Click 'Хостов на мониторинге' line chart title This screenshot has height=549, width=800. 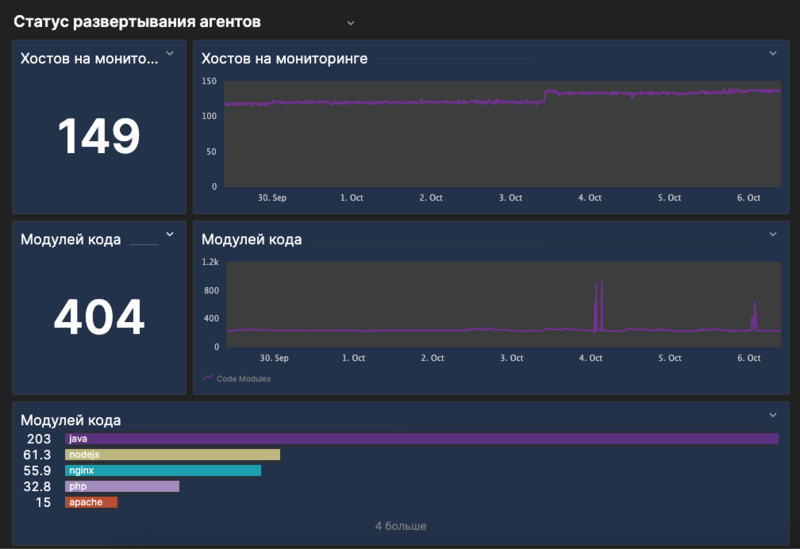(x=284, y=59)
